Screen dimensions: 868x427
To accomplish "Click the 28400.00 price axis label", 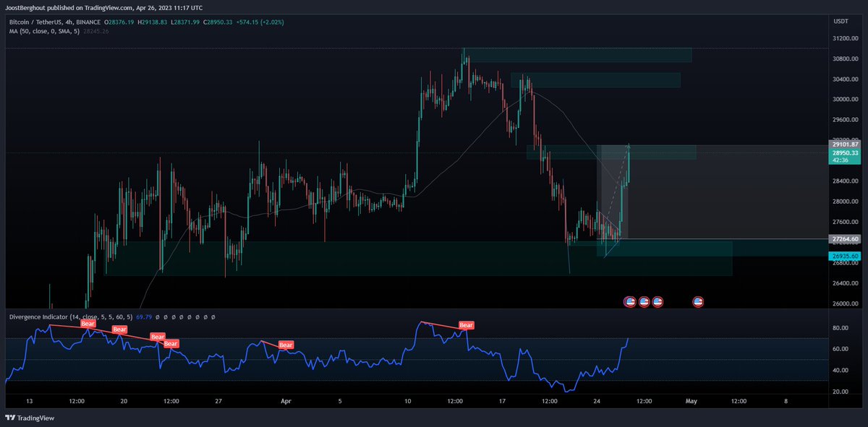I will (846, 181).
